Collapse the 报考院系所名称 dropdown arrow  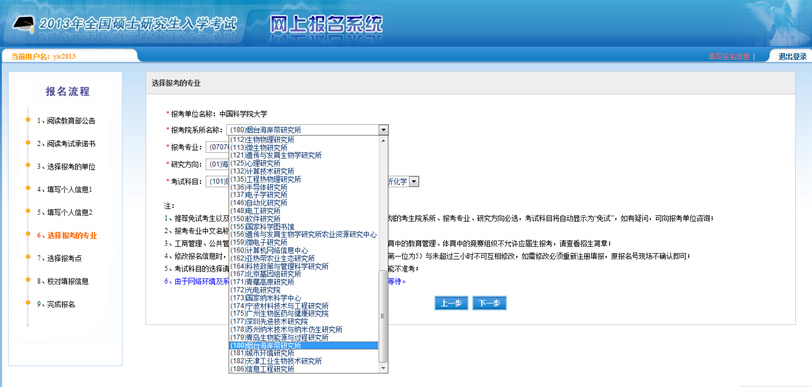click(383, 130)
